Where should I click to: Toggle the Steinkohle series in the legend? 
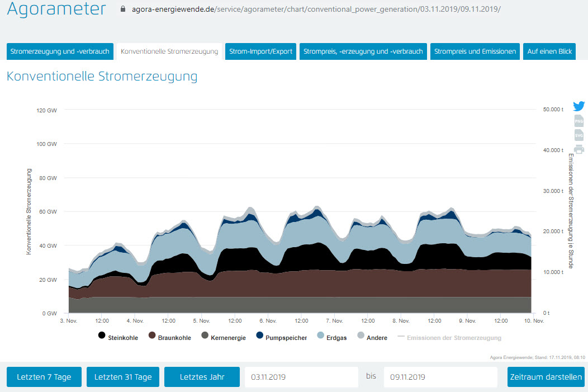pyautogui.click(x=117, y=337)
